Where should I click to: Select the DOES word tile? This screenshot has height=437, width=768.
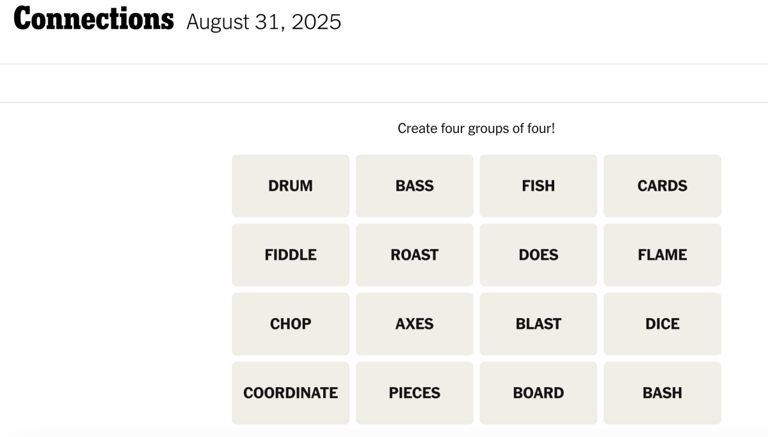[x=538, y=255]
